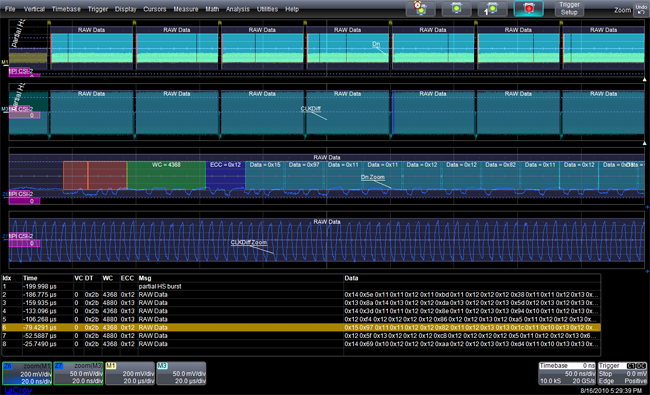650x395 pixels.
Task: Open the Utilities menu
Action: [267, 9]
